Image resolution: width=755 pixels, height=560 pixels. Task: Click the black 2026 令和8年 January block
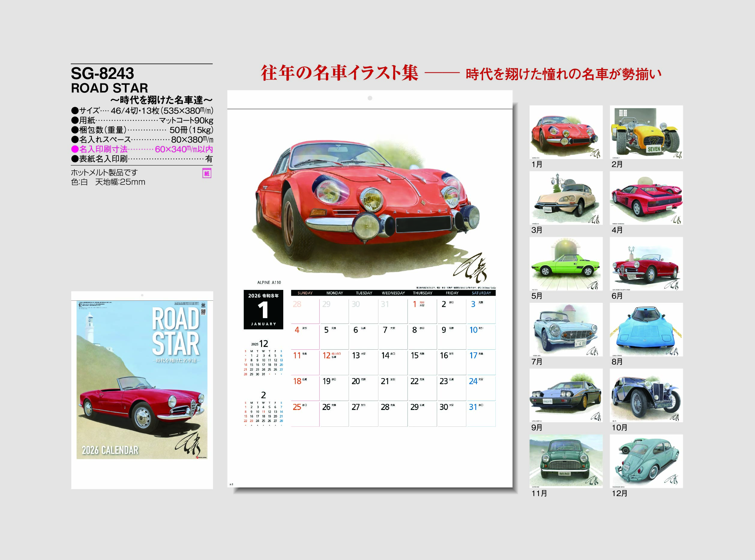pos(263,309)
